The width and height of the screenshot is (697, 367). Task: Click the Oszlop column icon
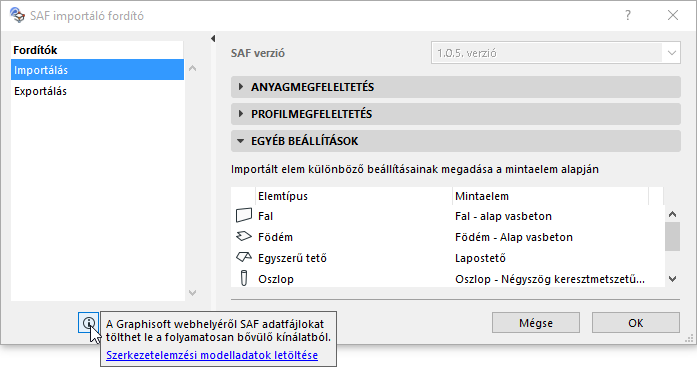(244, 278)
